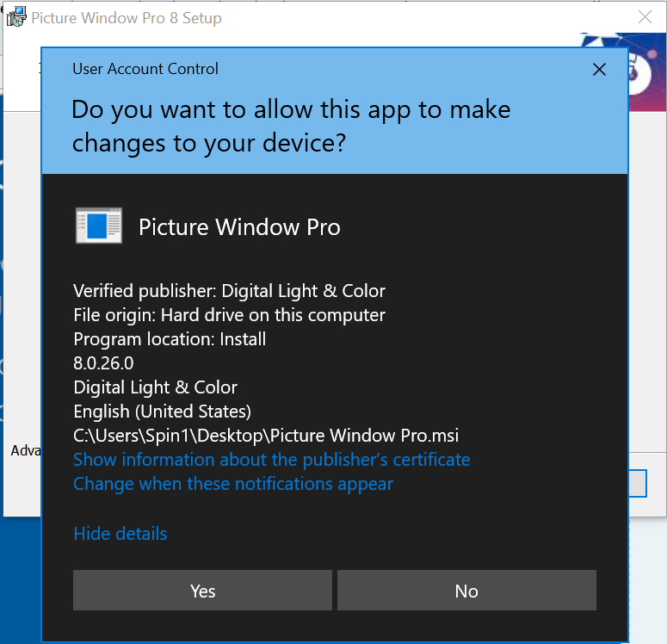Select the 8.0.26.0 version text
This screenshot has width=667, height=644.
103,363
